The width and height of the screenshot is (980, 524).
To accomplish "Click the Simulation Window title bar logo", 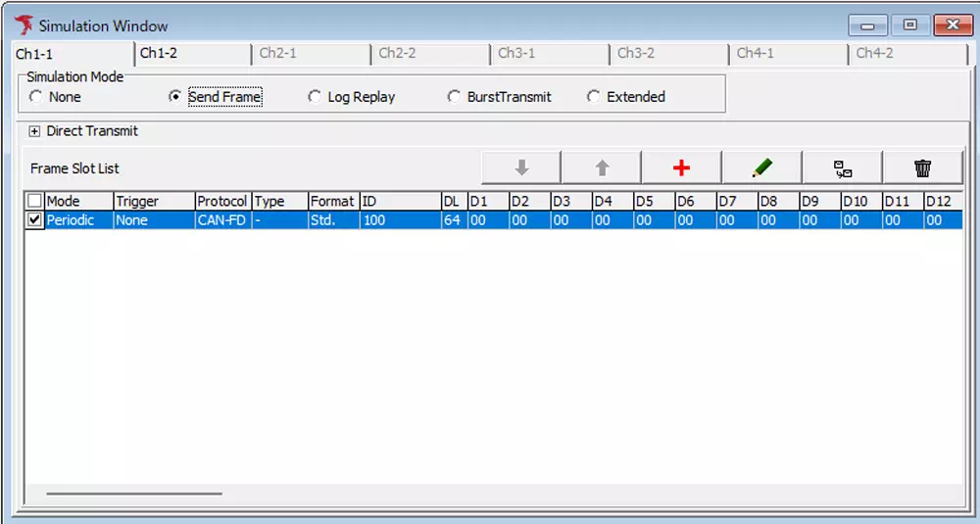I will [x=24, y=25].
